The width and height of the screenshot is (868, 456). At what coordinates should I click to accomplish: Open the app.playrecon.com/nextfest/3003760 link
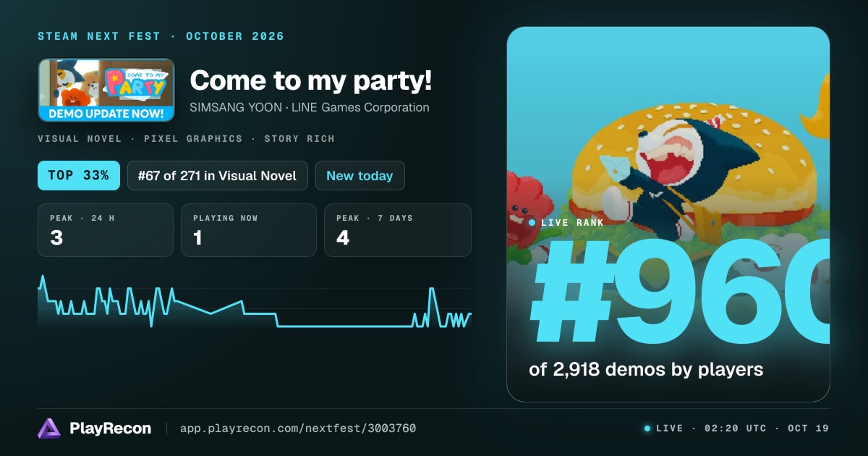pyautogui.click(x=298, y=428)
